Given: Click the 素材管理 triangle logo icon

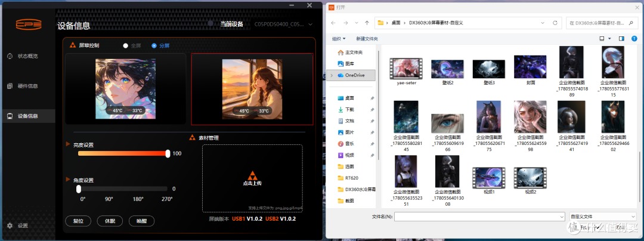Looking at the screenshot, I should pyautogui.click(x=192, y=138).
